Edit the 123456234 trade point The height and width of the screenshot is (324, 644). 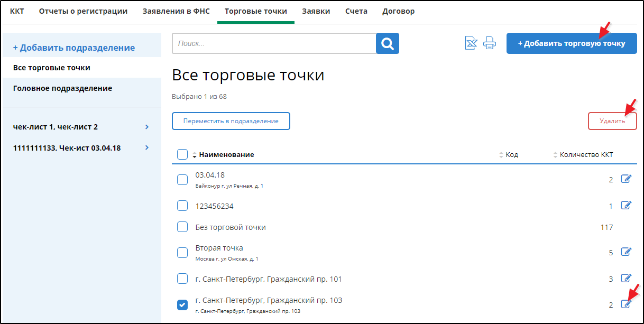(626, 206)
